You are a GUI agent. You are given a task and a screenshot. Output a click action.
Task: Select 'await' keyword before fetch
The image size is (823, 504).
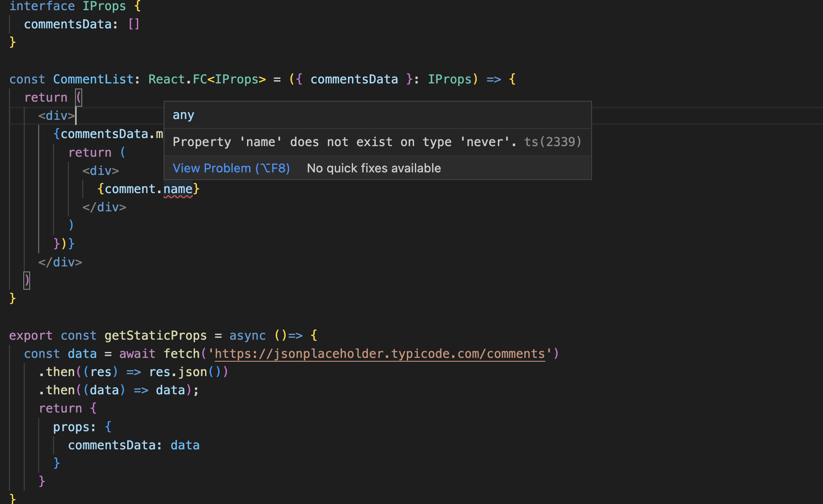137,354
